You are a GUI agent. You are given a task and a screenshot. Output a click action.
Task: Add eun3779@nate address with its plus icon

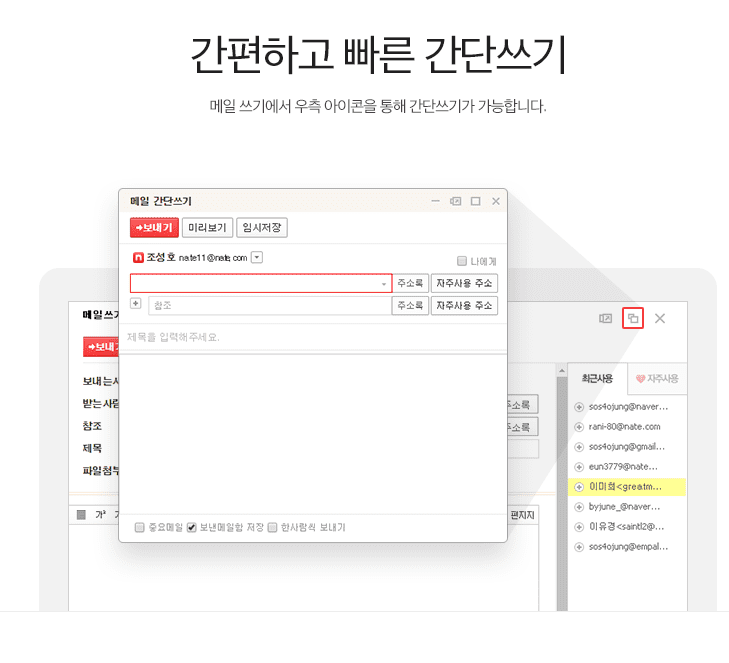579,467
